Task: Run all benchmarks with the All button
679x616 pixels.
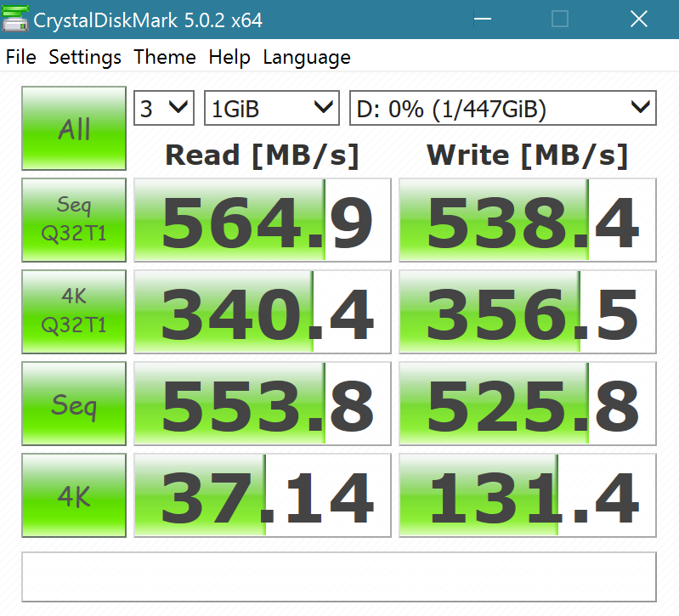Action: 74,128
